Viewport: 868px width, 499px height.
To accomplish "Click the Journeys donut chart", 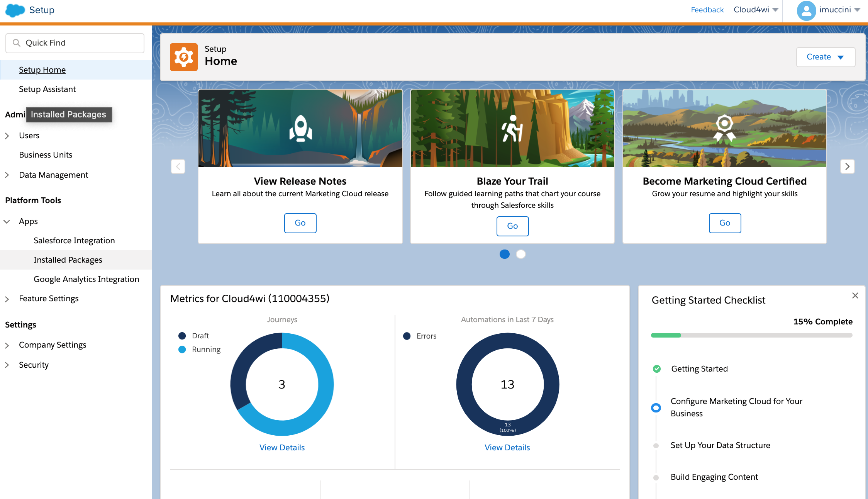I will [x=282, y=384].
